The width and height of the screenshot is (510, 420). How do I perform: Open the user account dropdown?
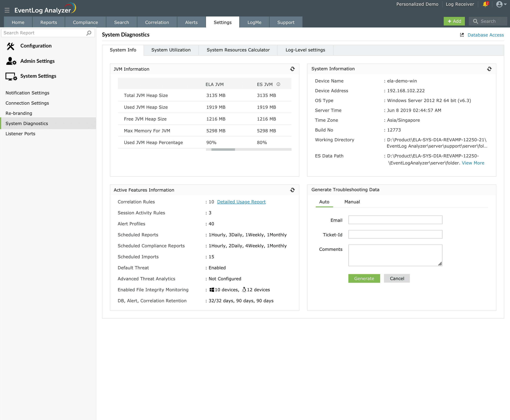pyautogui.click(x=501, y=4)
